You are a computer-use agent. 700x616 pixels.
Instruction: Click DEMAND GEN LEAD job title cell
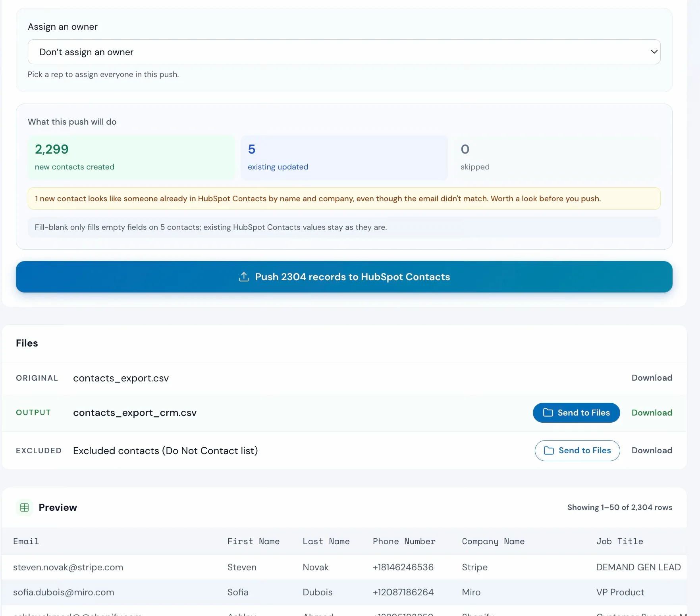point(638,567)
